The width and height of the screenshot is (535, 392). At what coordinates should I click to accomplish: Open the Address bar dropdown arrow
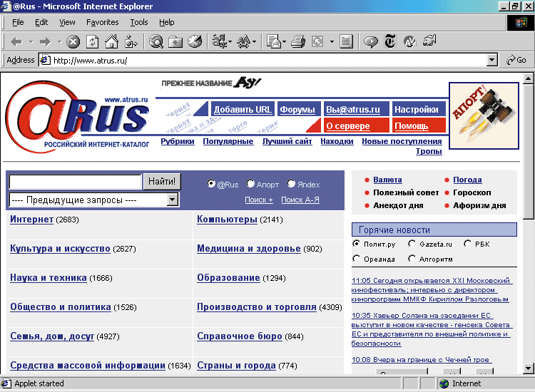pos(491,61)
